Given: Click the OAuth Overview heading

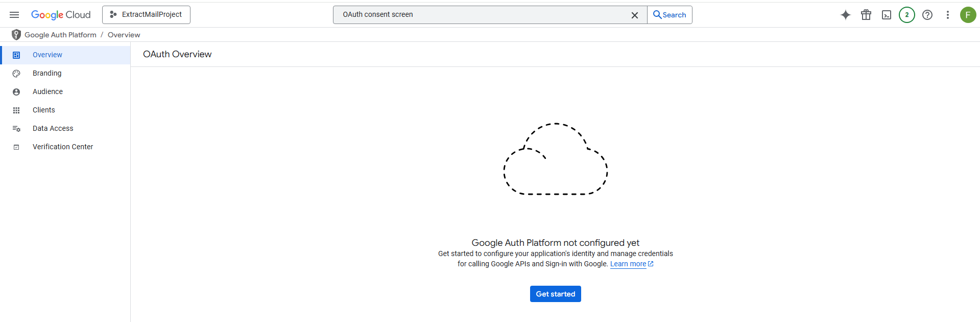Looking at the screenshot, I should point(177,54).
